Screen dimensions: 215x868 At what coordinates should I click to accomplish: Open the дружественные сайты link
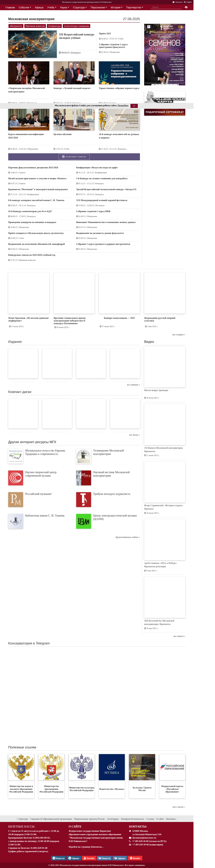pos(128,537)
